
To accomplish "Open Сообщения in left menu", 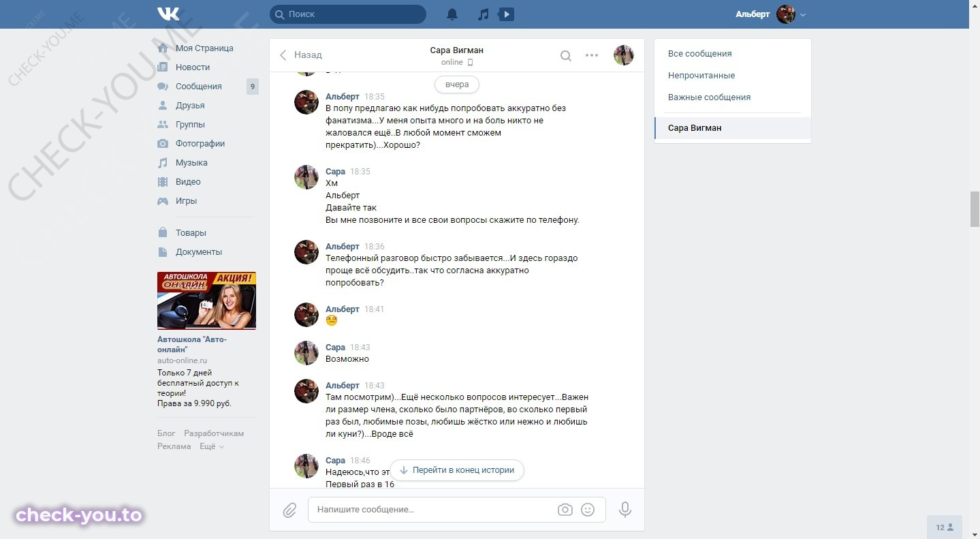I will point(199,87).
